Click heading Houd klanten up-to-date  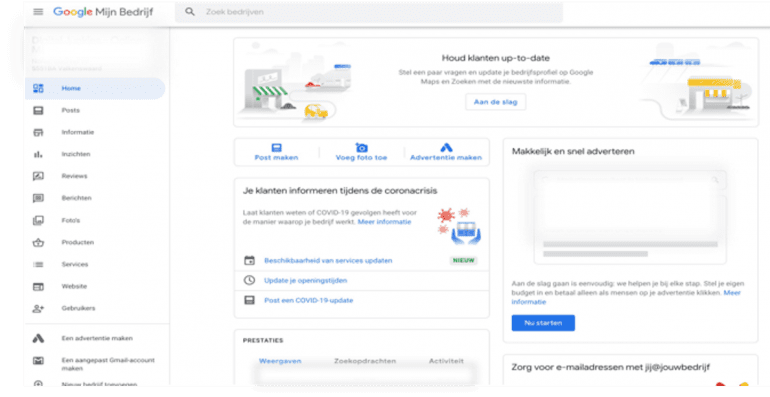tap(495, 58)
